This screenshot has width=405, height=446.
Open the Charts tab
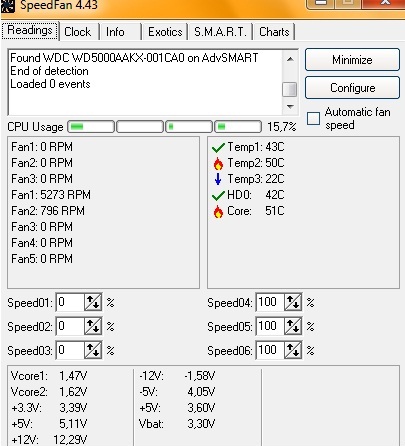(x=274, y=32)
